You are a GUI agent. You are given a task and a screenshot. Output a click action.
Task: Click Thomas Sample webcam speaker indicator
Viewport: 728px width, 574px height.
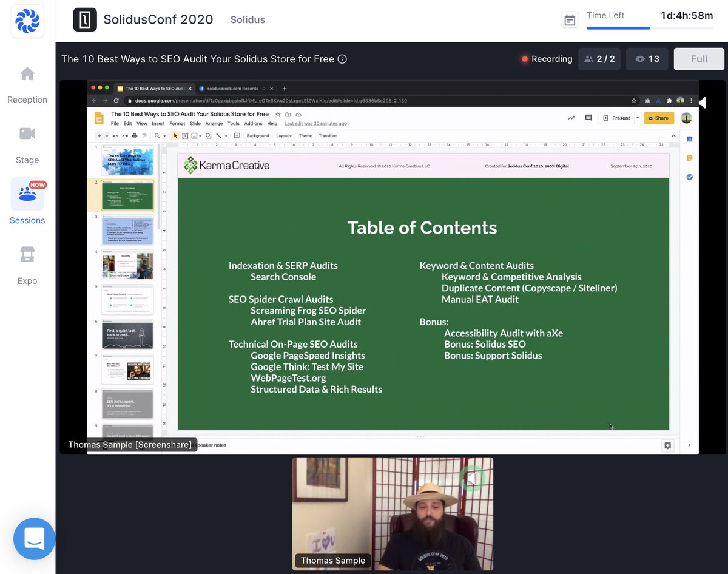(472, 479)
